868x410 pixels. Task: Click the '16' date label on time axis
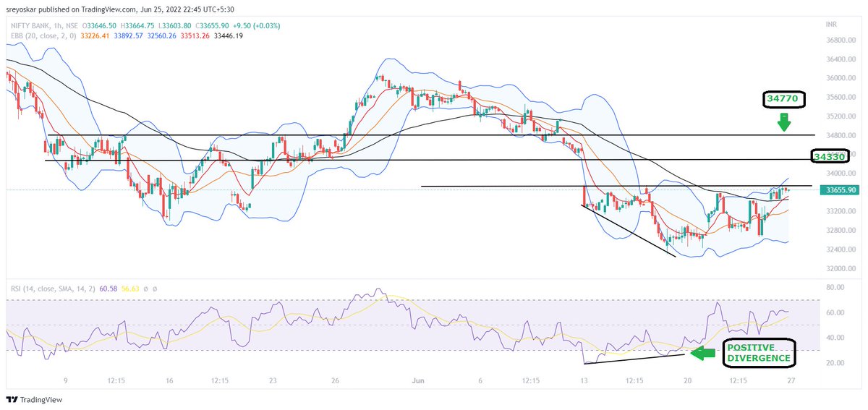(x=170, y=379)
